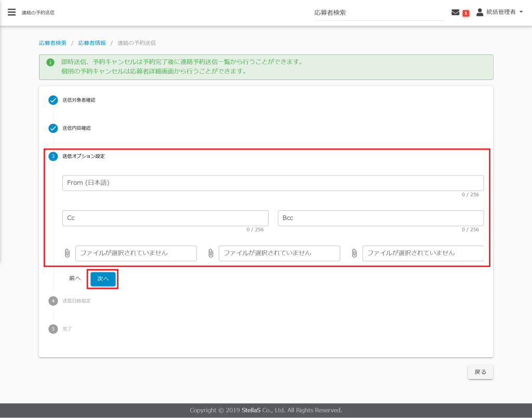Screen dimensions: 532x418
Task: Open the hamburger navigation menu
Action: [11, 12]
